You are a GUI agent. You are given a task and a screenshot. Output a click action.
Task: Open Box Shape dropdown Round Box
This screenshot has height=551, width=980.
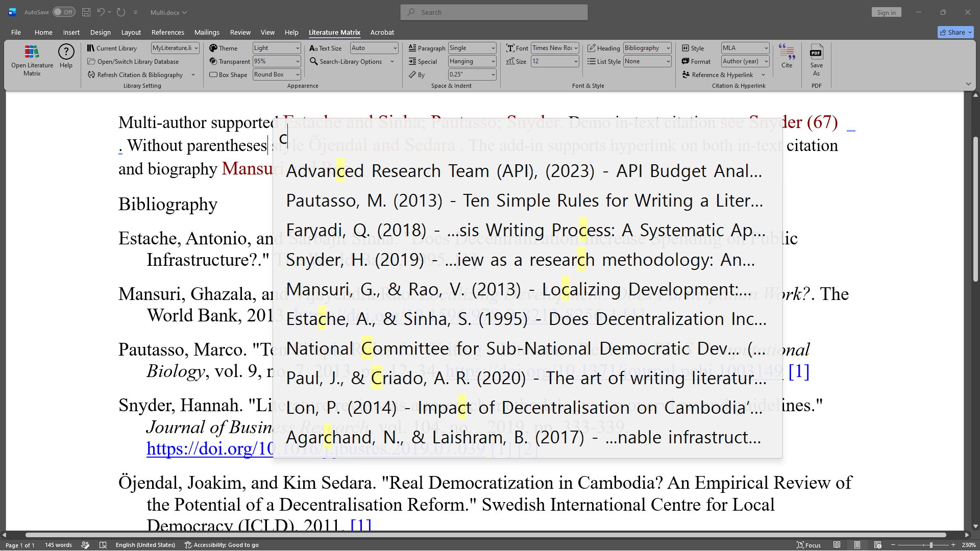tap(277, 74)
